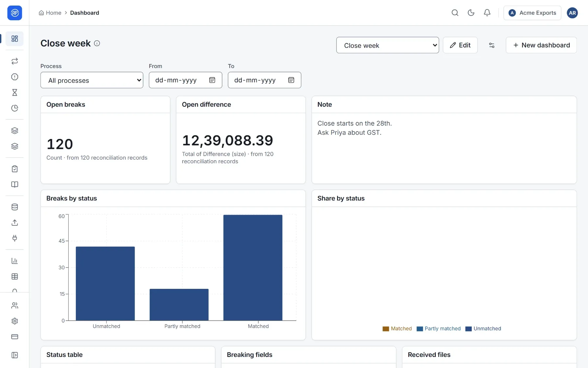The image size is (588, 368).
Task: Open the upload icon in the sidebar
Action: pyautogui.click(x=15, y=223)
